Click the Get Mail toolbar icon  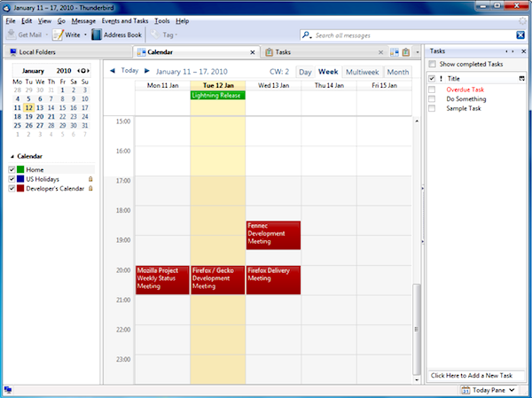12,35
